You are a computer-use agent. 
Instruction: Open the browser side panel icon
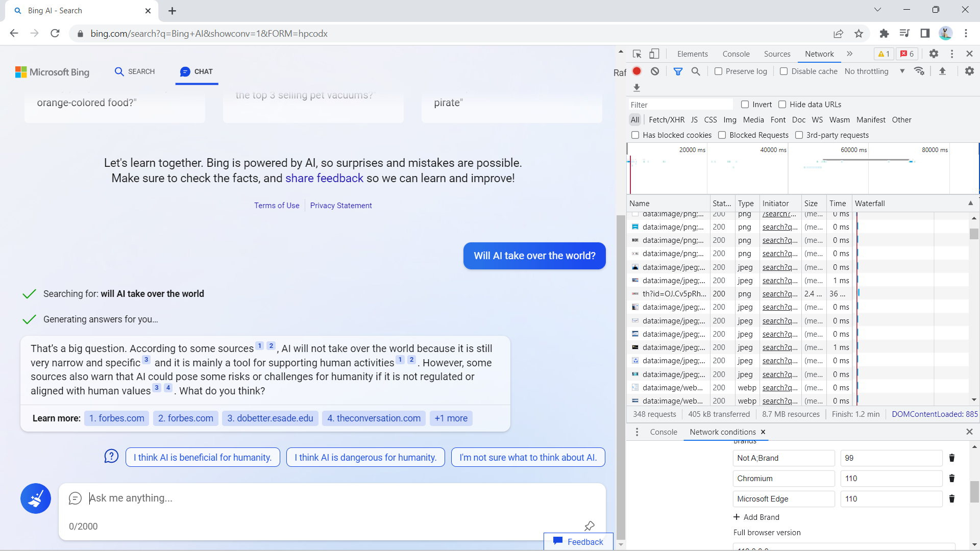pyautogui.click(x=925, y=34)
